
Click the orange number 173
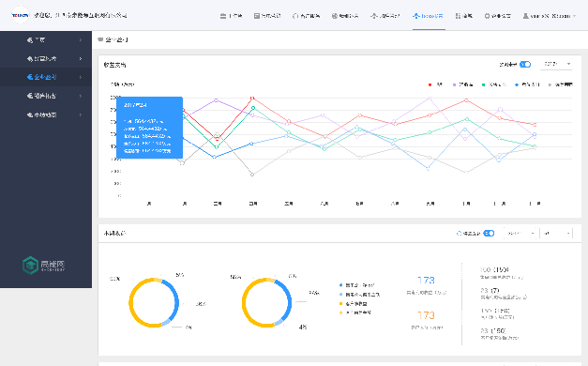pyautogui.click(x=426, y=315)
